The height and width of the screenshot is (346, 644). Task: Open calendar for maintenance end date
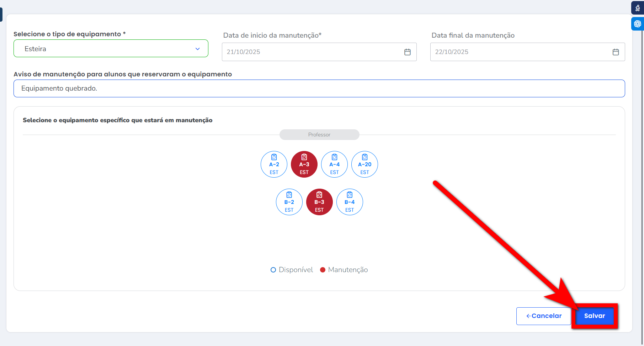tap(616, 52)
